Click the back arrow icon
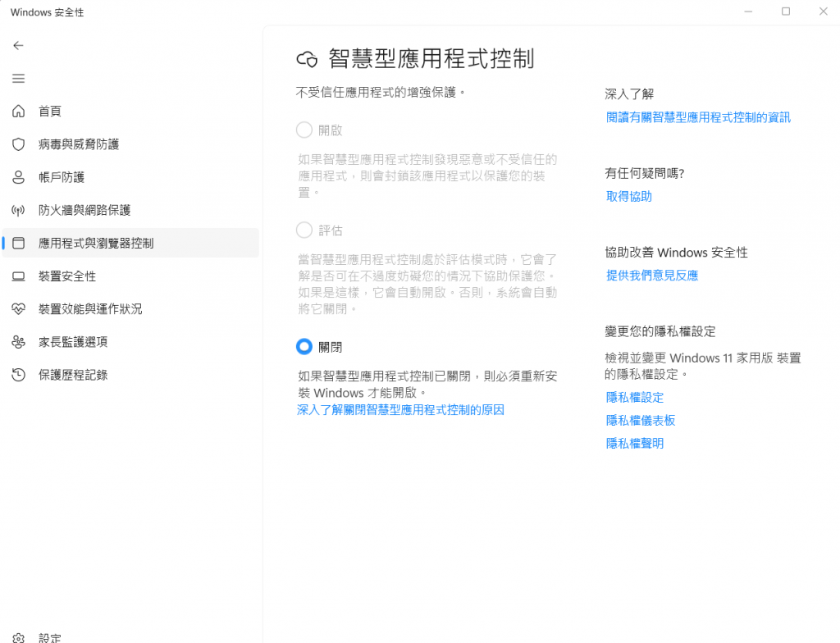840x643 pixels. coord(18,46)
